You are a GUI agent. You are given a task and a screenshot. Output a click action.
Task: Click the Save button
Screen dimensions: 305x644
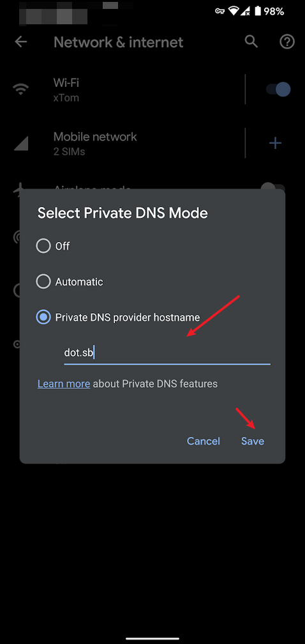(x=253, y=441)
